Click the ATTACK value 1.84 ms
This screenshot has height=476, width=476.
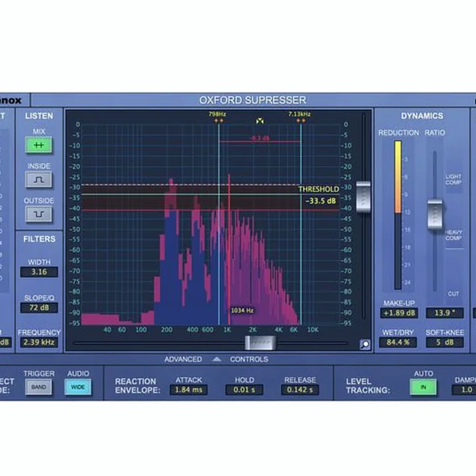pyautogui.click(x=189, y=390)
